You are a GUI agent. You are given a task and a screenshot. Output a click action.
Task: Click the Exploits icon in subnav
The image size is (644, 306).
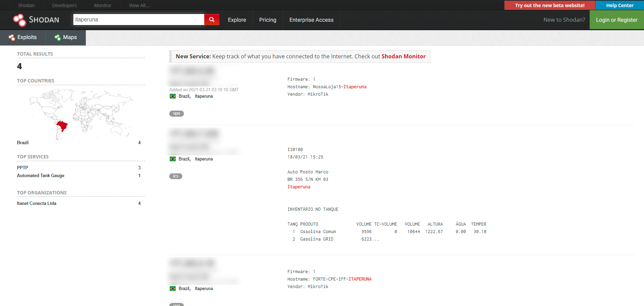click(12, 37)
